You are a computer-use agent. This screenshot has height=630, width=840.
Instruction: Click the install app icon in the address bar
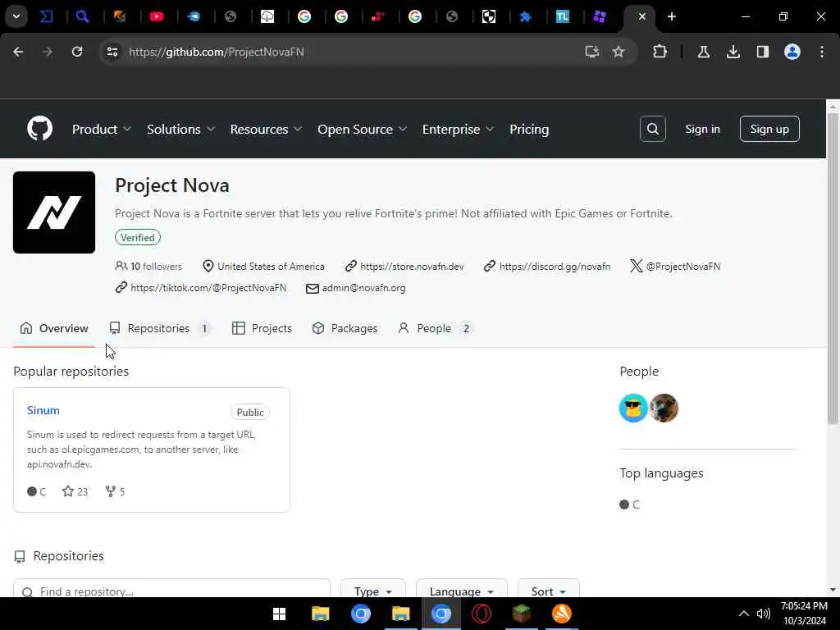[x=591, y=52]
